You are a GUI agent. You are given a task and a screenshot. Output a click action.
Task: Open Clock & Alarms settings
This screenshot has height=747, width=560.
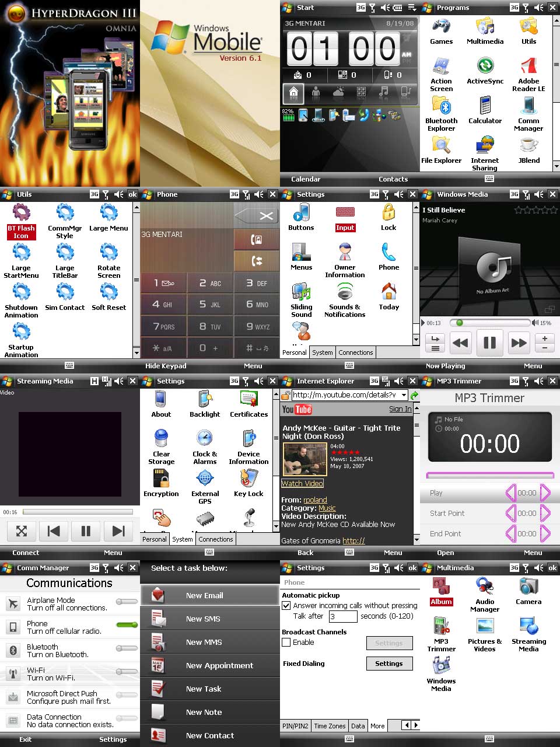[205, 448]
